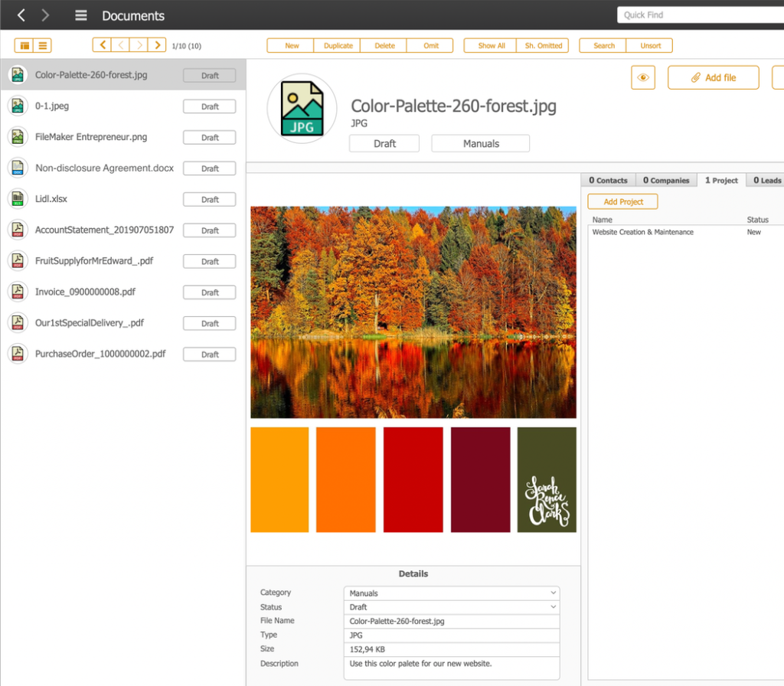Click the Add Project button
This screenshot has height=686, width=784.
622,201
